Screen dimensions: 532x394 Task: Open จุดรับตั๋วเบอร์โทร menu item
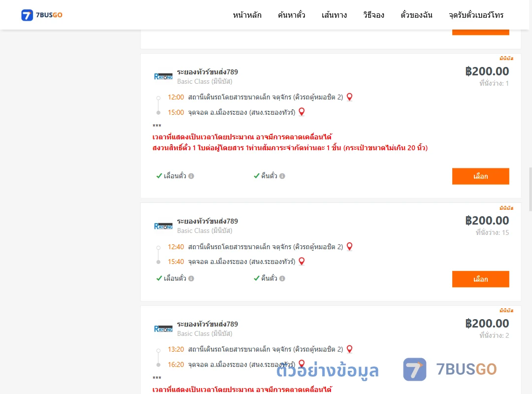click(x=476, y=15)
